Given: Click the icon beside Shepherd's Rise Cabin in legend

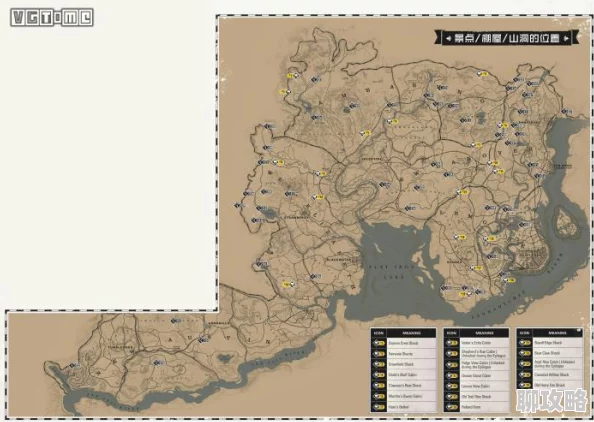Looking at the screenshot, I should tap(452, 354).
